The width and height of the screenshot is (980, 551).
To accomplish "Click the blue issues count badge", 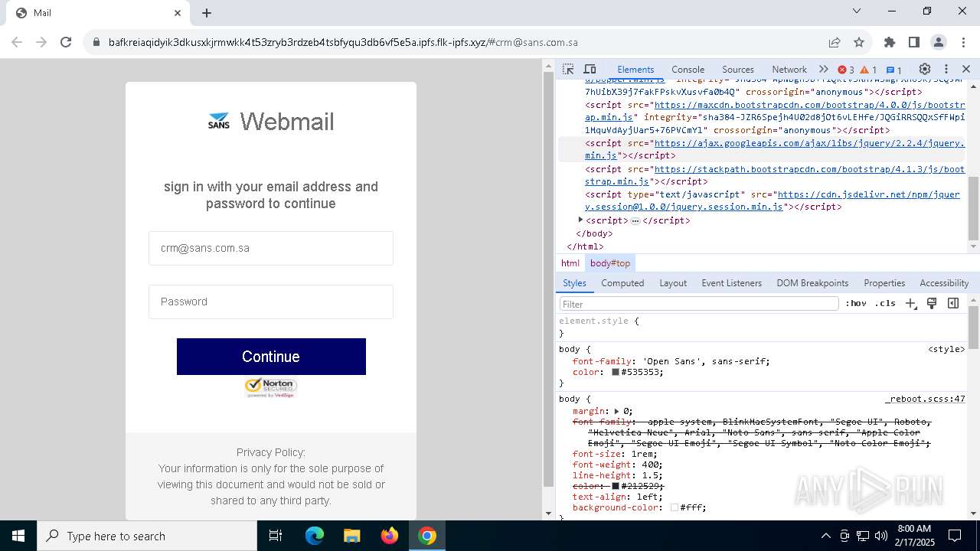I will click(x=894, y=70).
